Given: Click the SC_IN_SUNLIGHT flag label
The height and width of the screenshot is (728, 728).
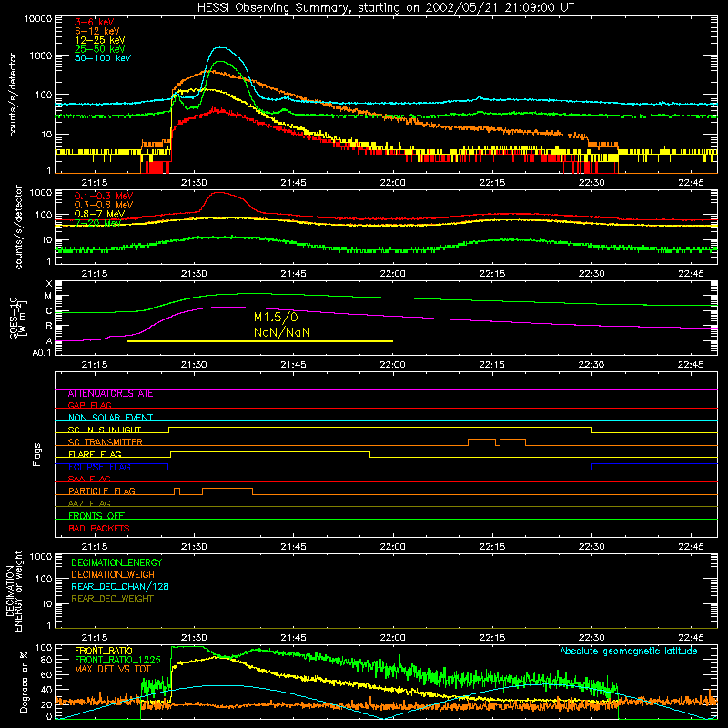Looking at the screenshot, I should [105, 430].
